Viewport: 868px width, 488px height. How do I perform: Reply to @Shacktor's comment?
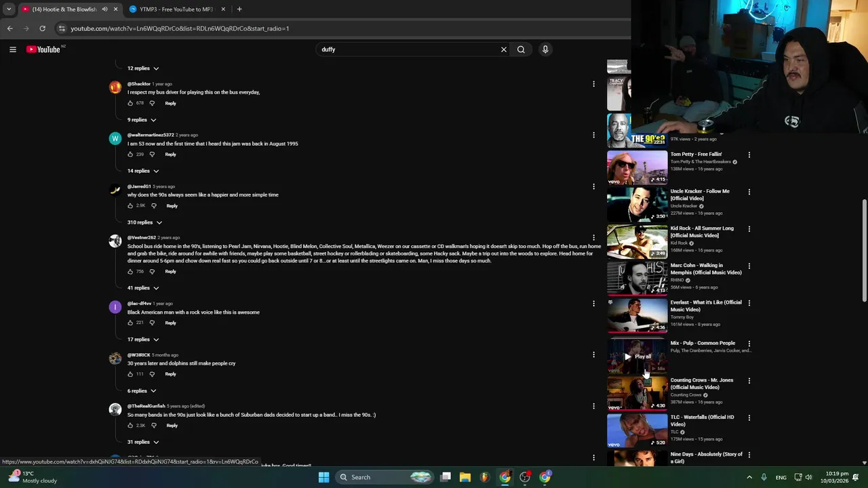[x=170, y=103]
